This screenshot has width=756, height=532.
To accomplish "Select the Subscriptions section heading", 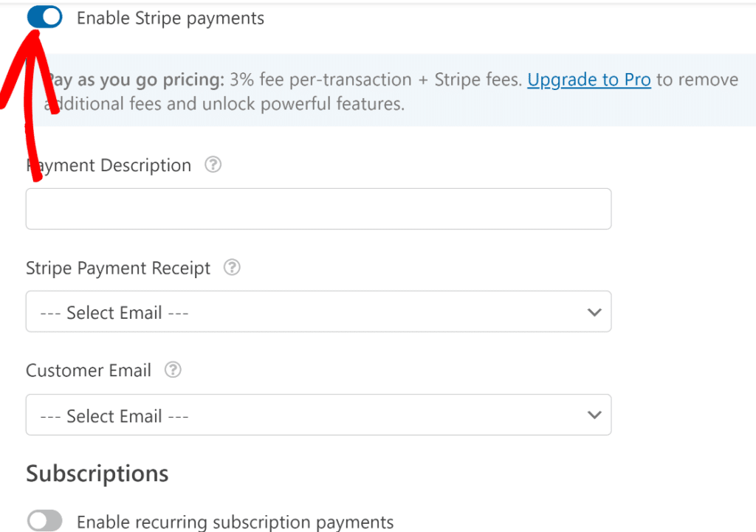I will click(97, 473).
